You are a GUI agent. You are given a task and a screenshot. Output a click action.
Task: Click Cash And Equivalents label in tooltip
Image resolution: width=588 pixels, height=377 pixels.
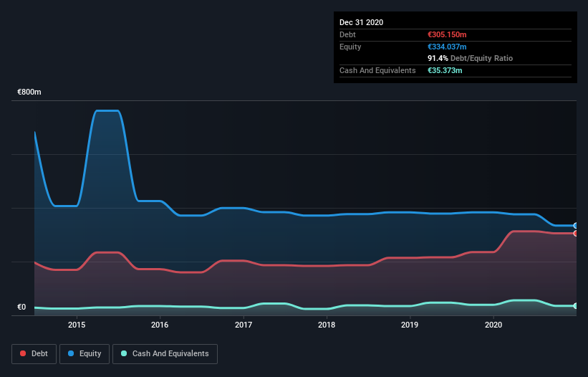tap(377, 70)
